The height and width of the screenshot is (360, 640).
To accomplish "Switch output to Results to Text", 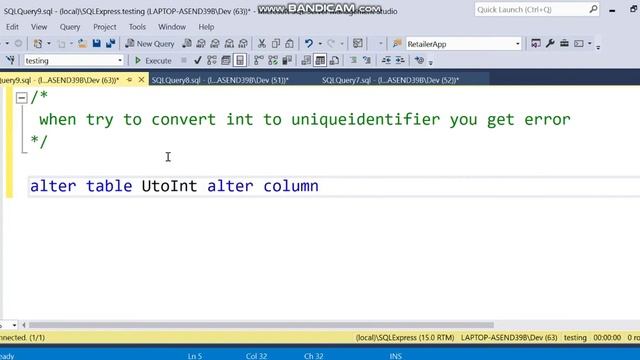I will pos(306,60).
